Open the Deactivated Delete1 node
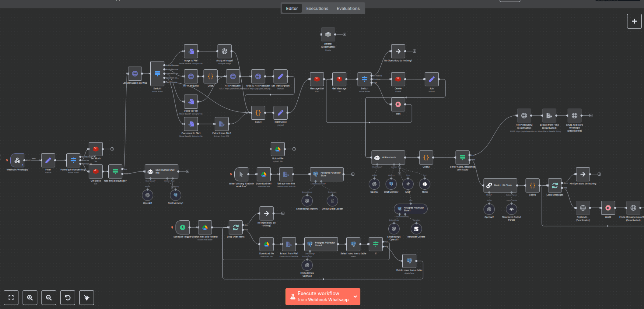The width and height of the screenshot is (644, 309). tap(328, 34)
